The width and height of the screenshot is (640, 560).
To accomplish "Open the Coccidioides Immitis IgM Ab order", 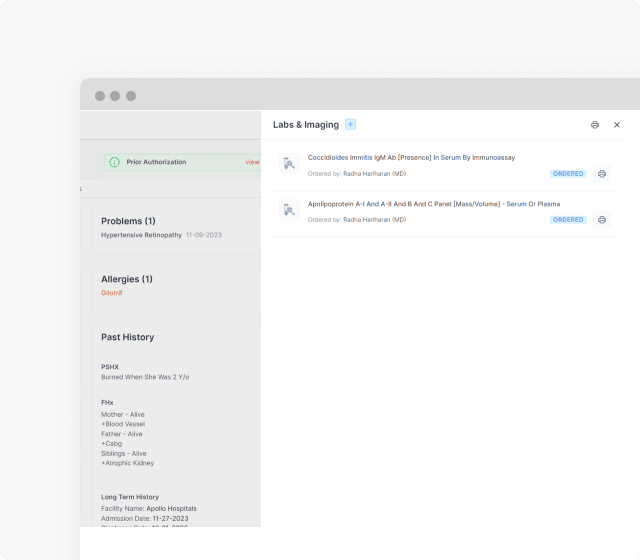I will click(411, 158).
